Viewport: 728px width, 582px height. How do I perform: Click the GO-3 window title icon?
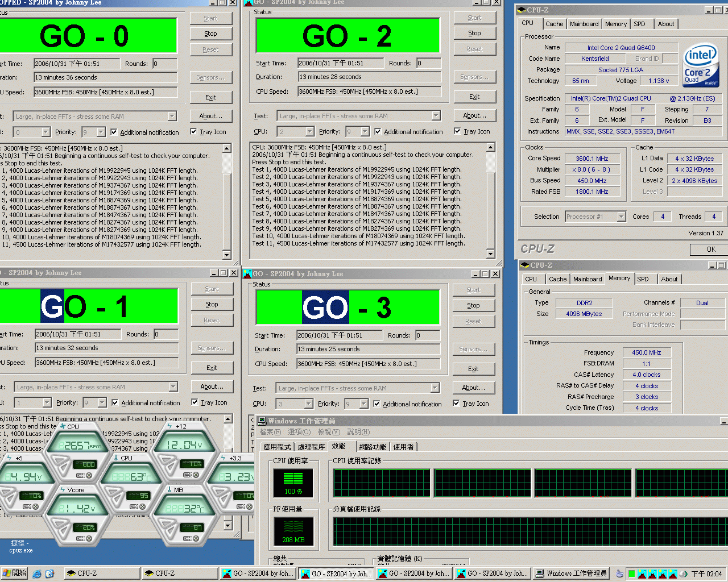tap(247, 274)
